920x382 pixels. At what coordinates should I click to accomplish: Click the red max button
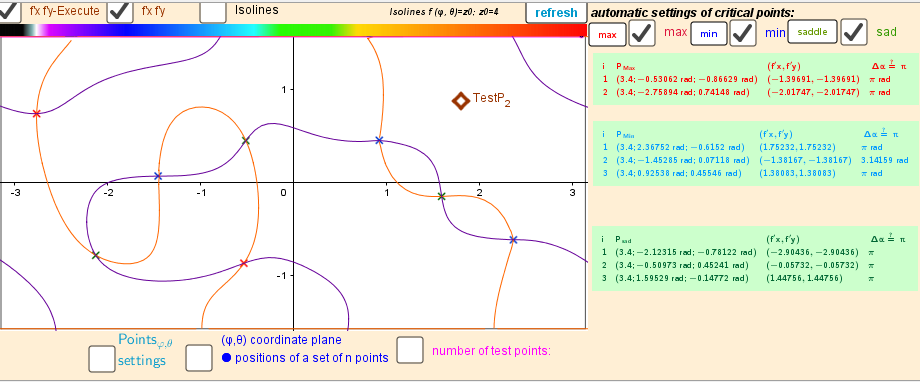click(x=607, y=35)
